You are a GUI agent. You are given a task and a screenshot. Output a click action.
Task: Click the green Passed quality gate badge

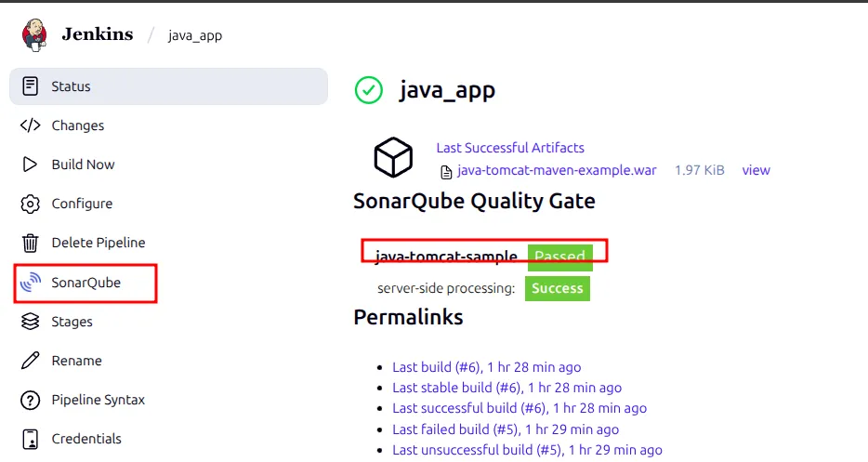559,257
